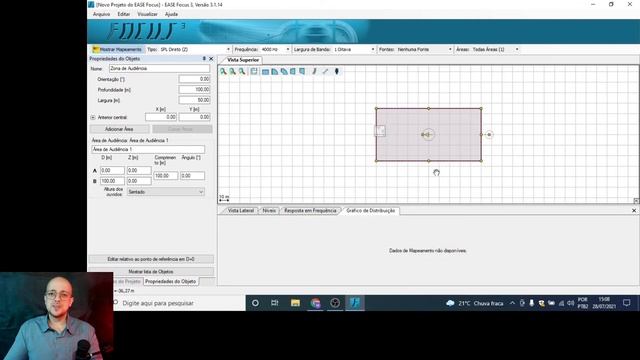The image size is (640, 360).
Task: Click the fourth blue area-shape tool icon
Action: pos(293,71)
